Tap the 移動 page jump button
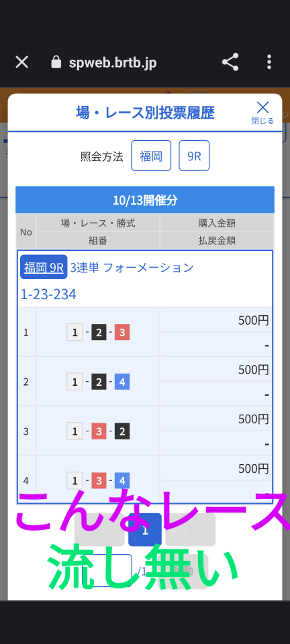 point(183,570)
